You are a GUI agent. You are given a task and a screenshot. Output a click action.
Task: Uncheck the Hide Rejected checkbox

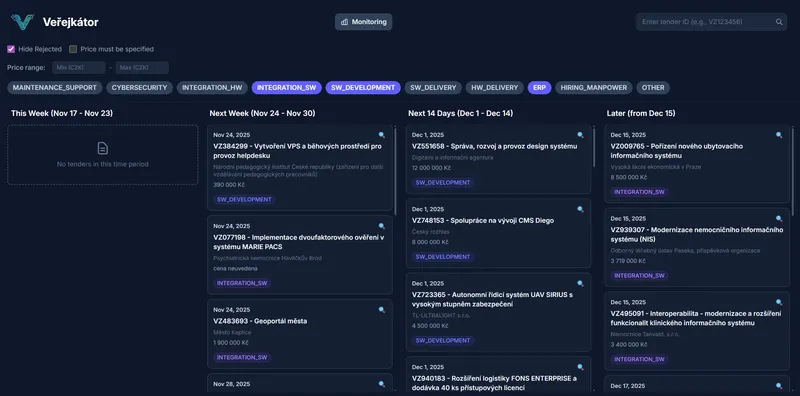(x=11, y=50)
